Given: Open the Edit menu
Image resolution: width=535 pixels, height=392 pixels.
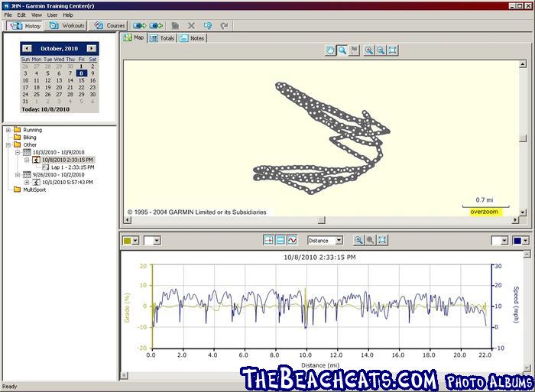Looking at the screenshot, I should click(x=21, y=15).
